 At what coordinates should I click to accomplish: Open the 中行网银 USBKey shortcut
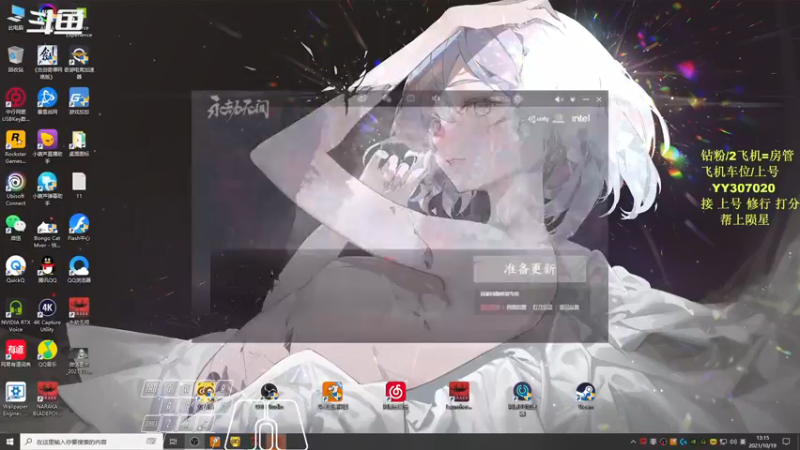(15, 105)
